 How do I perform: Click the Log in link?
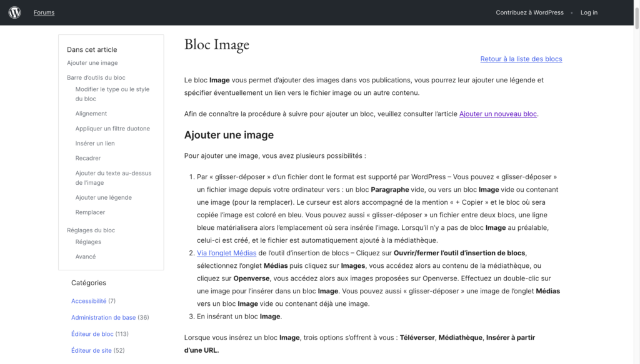pyautogui.click(x=589, y=12)
